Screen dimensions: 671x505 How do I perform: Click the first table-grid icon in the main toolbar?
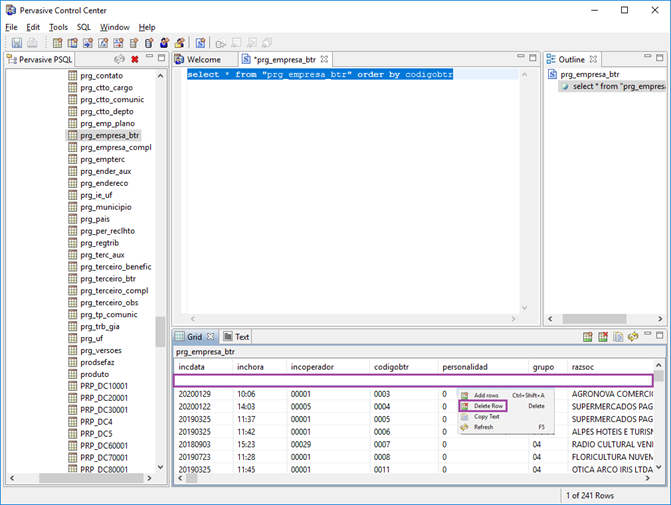tap(57, 43)
